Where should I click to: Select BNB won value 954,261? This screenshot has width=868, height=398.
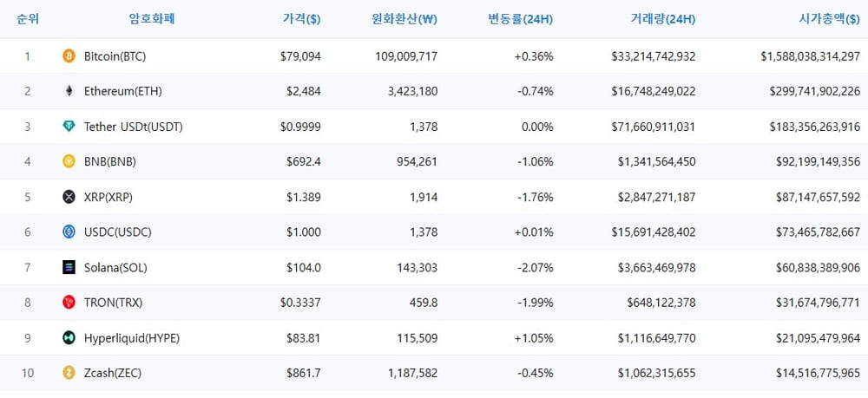click(x=417, y=162)
